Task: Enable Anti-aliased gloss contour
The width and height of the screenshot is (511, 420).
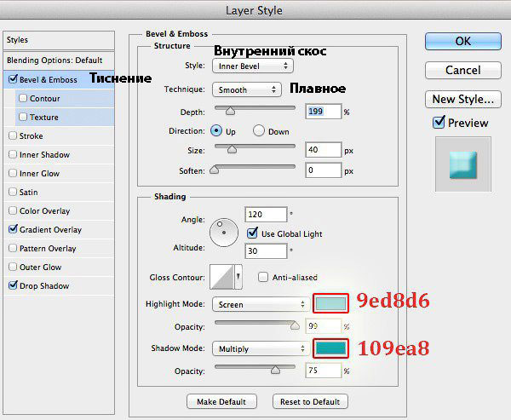Action: tap(262, 277)
